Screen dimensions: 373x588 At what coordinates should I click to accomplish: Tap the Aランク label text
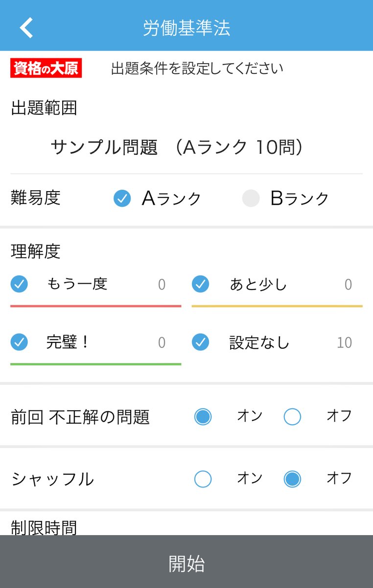pyautogui.click(x=172, y=198)
